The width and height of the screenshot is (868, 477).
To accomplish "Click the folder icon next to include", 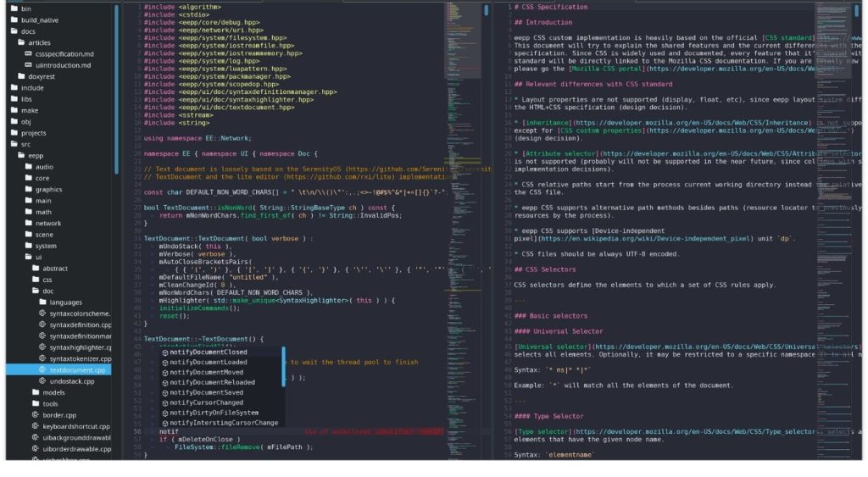I will pyautogui.click(x=14, y=87).
